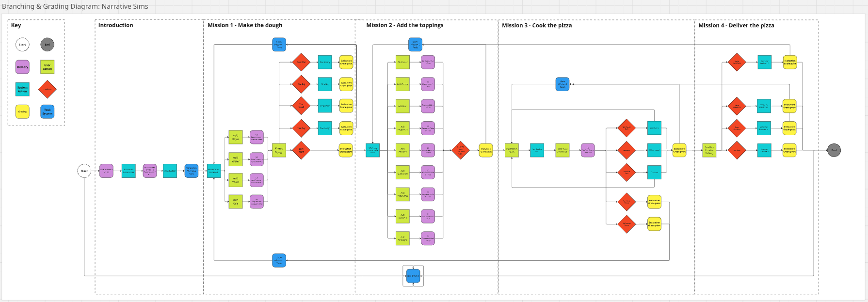Select the Add Yeast user action node
The height and width of the screenshot is (302, 868).
click(236, 180)
